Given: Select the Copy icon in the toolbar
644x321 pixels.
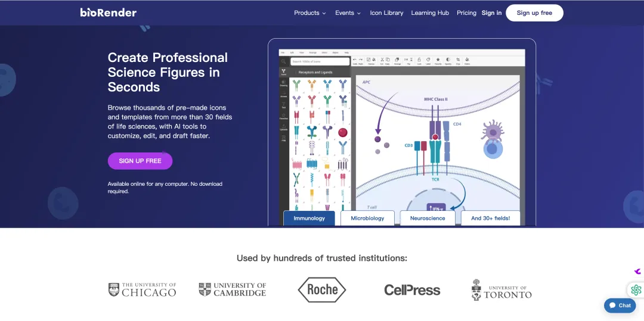Looking at the screenshot, I should 388,60.
